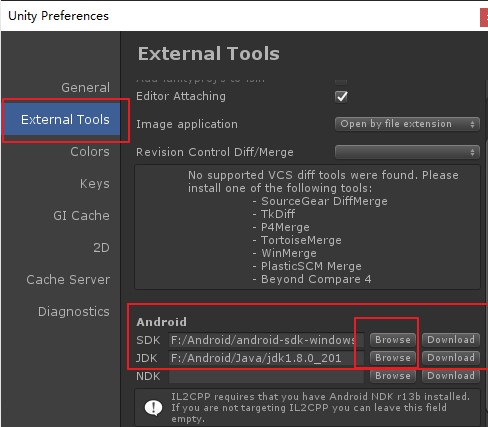Viewport: 488px width, 427px height.
Task: Click the 'Editor Attaching' label
Action: (181, 96)
